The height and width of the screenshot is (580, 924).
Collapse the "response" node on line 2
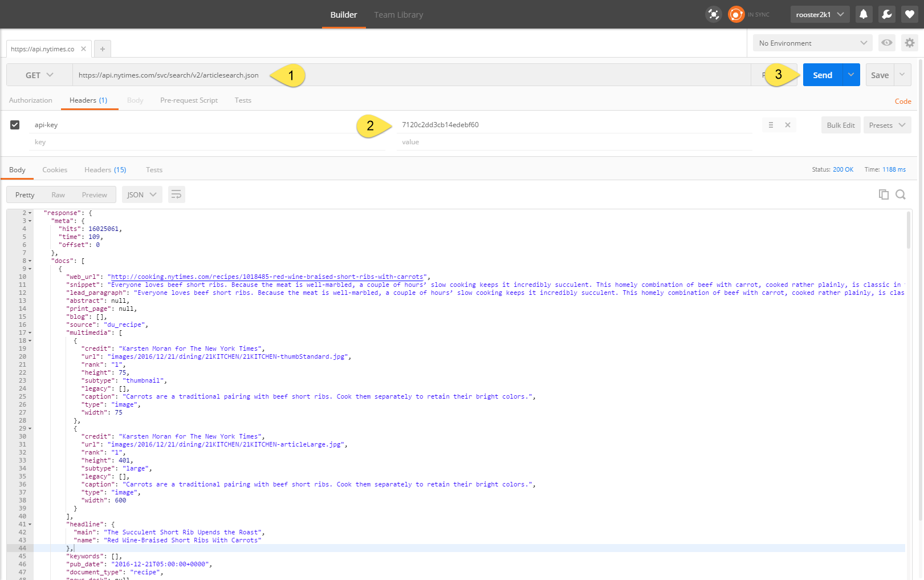click(30, 213)
